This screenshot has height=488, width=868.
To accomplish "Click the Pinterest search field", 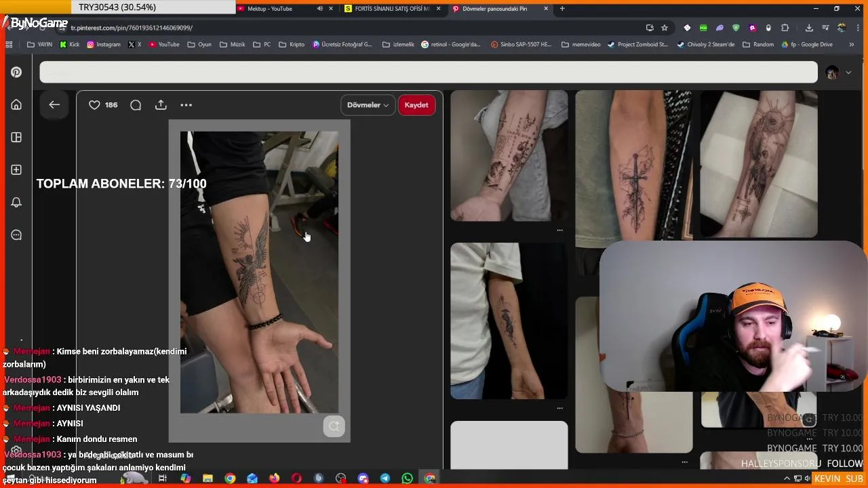I will tap(429, 73).
